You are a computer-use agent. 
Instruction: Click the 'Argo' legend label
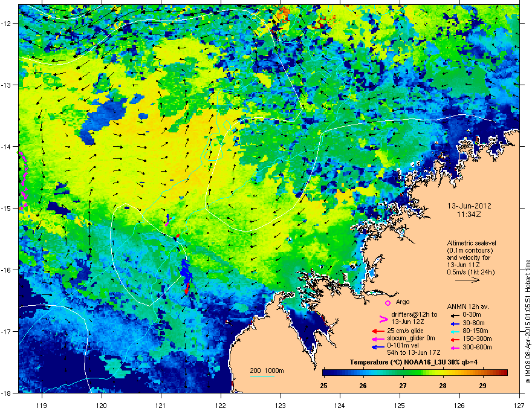403,302
